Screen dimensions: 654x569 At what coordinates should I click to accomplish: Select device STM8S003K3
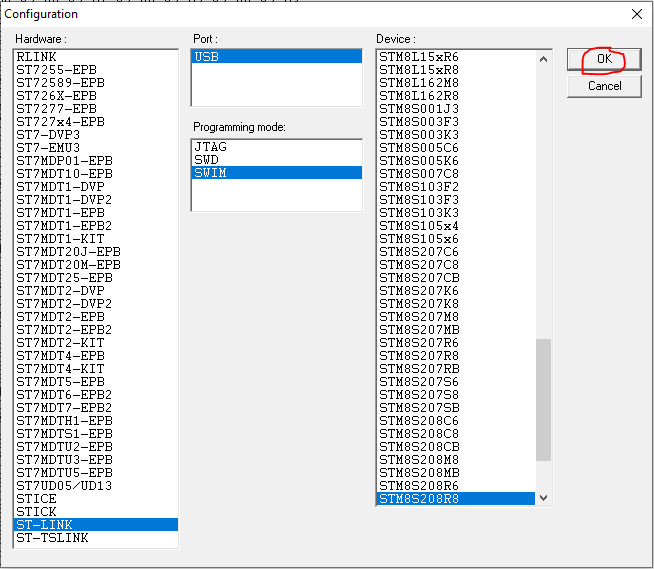pyautogui.click(x=456, y=135)
